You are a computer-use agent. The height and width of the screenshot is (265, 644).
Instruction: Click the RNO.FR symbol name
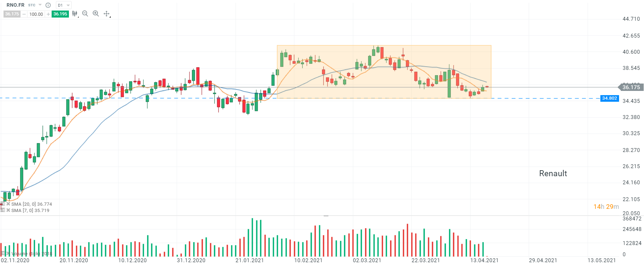pyautogui.click(x=15, y=5)
